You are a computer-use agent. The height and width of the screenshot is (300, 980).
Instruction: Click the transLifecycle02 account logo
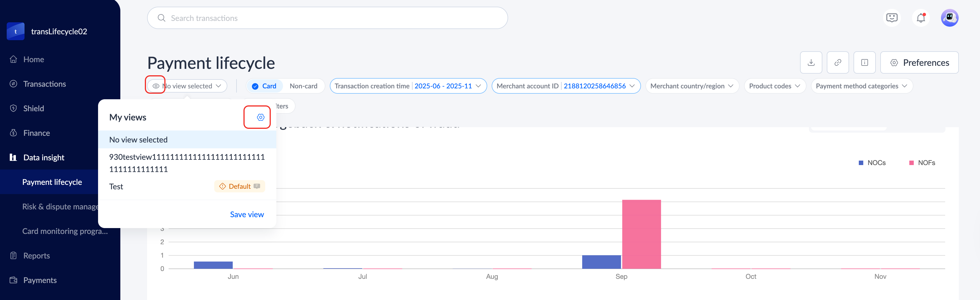pos(16,31)
